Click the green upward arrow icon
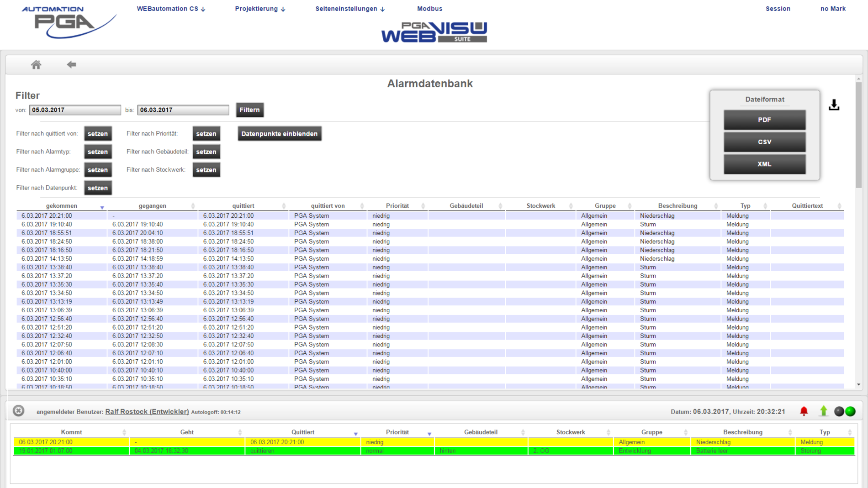 (x=823, y=411)
